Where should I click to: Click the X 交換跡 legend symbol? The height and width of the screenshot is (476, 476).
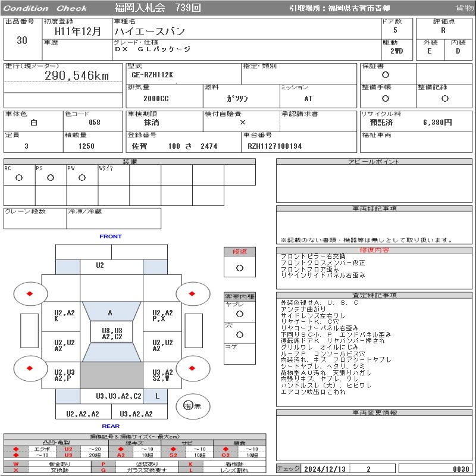[x=15, y=470]
